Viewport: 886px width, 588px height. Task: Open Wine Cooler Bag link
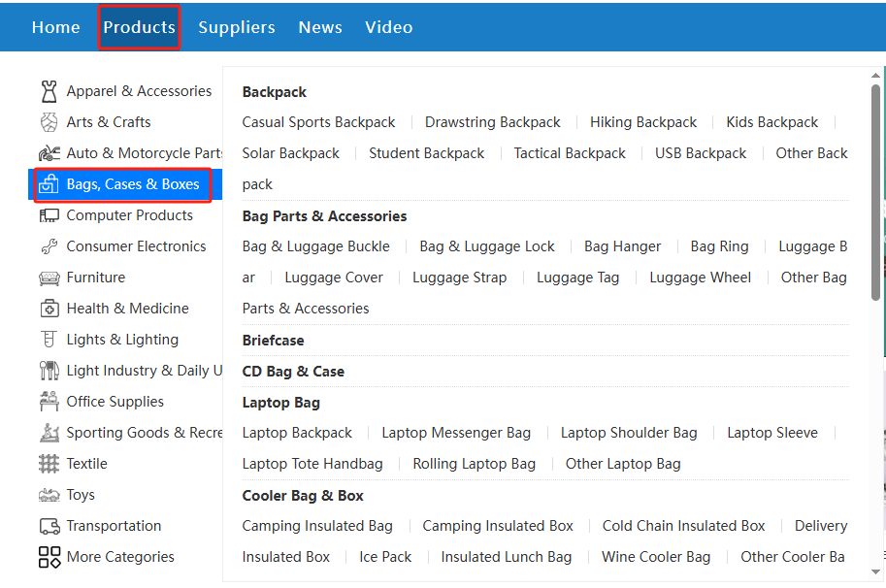656,557
